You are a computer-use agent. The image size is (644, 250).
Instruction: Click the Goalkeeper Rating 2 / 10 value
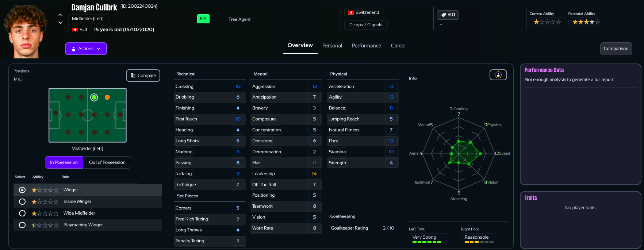tap(388, 228)
